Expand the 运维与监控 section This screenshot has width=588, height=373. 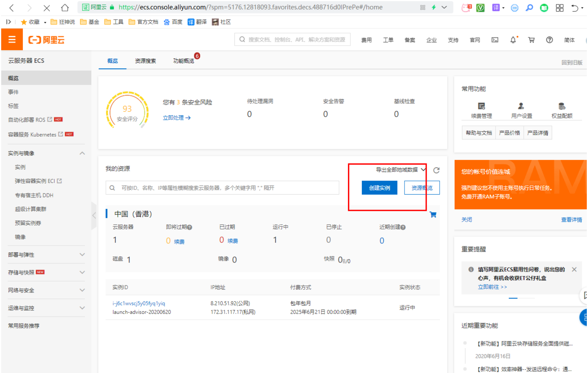(x=82, y=308)
